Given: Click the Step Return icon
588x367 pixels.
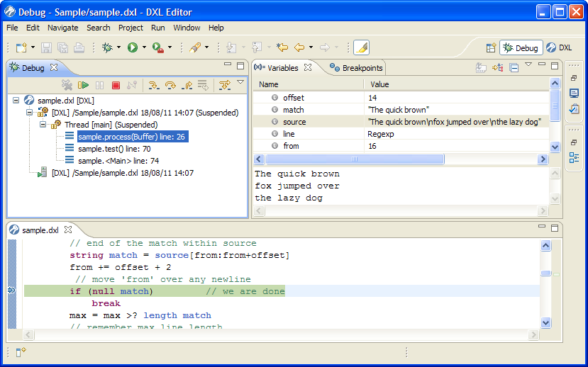Looking at the screenshot, I should (x=187, y=86).
